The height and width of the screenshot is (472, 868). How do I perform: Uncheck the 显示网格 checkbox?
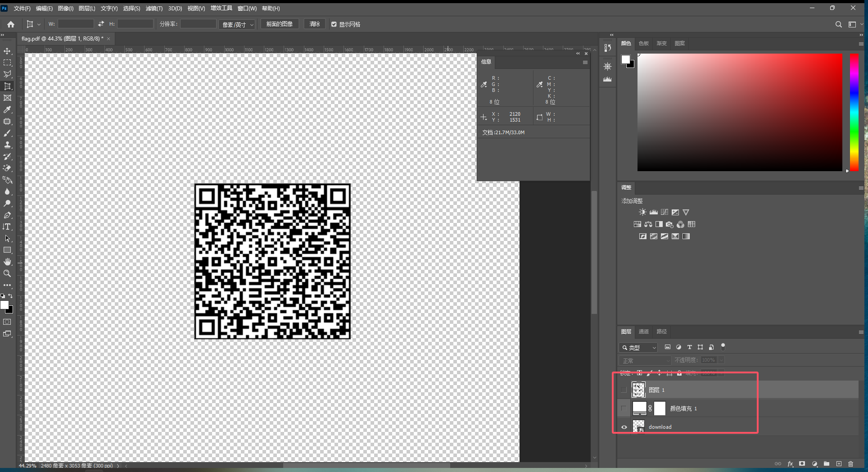point(334,24)
